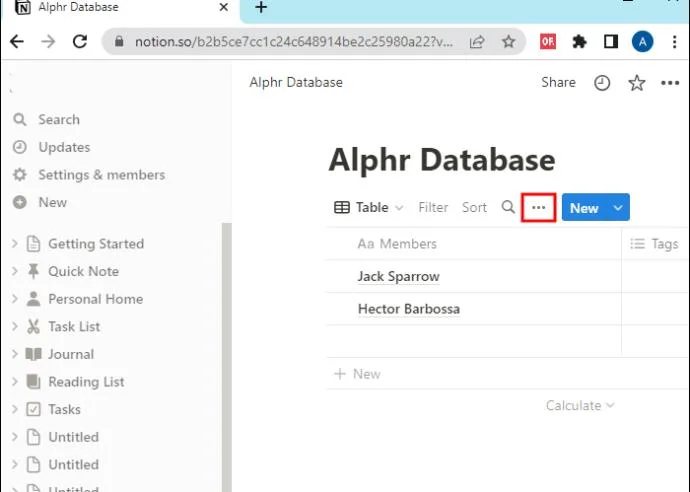
Task: Favorite the page with the star icon
Action: 637,83
